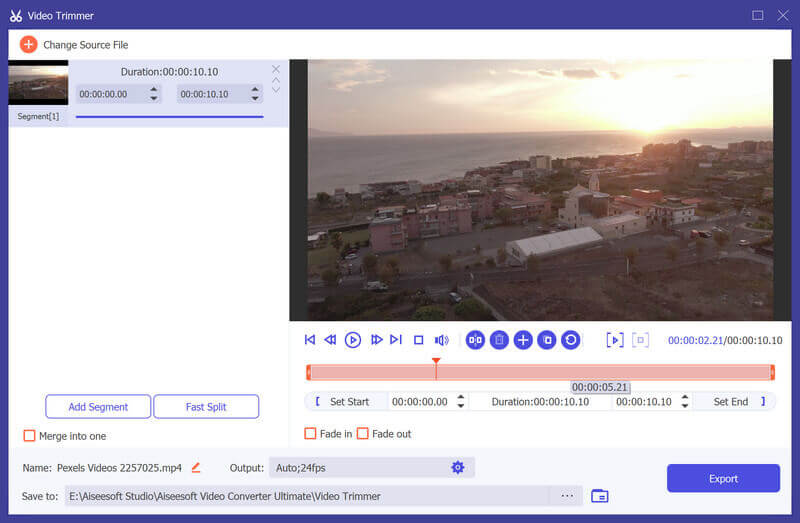Toggle the Fade out checkbox
Viewport: 800px width, 523px height.
click(363, 434)
